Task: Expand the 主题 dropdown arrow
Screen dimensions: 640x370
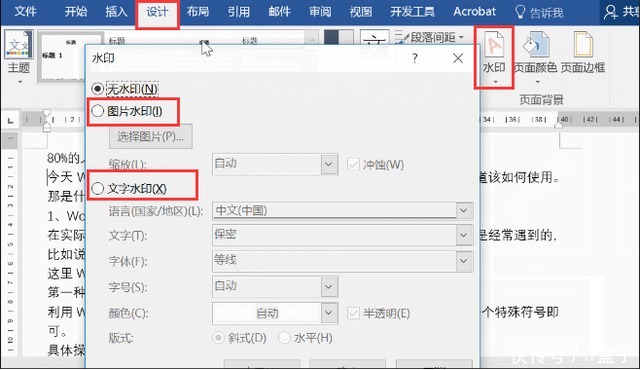Action: click(x=20, y=82)
